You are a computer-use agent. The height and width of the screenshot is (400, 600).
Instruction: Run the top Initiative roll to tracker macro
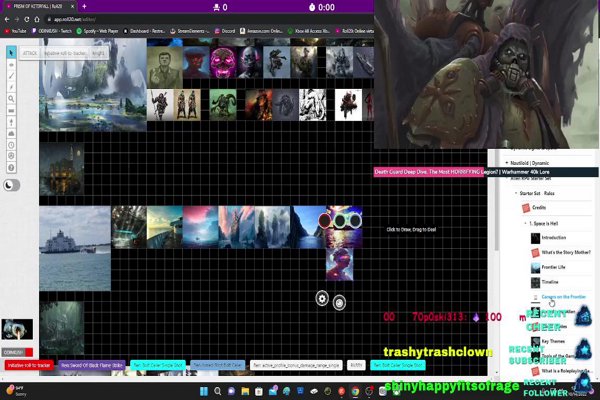[x=65, y=53]
